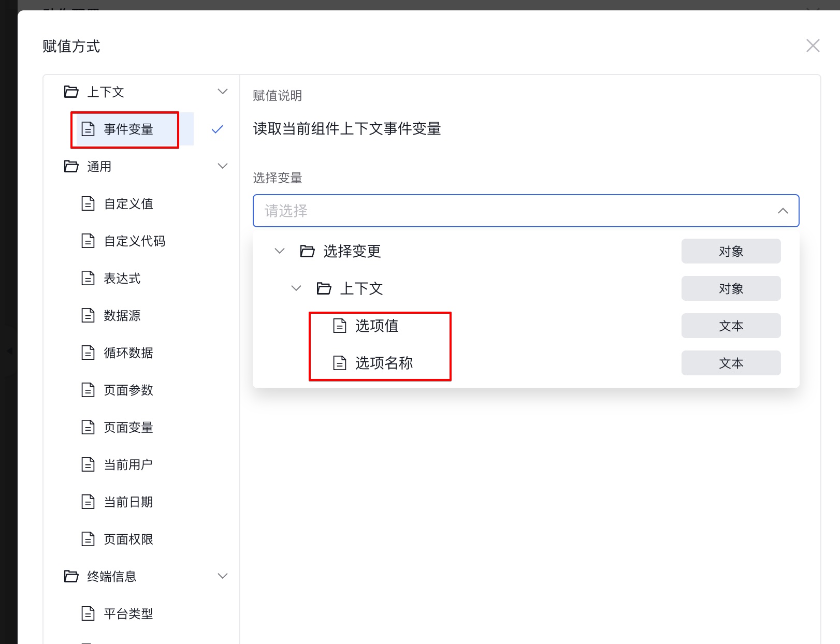This screenshot has height=644, width=840.
Task: Click the 请选择 variable select box
Action: point(526,211)
